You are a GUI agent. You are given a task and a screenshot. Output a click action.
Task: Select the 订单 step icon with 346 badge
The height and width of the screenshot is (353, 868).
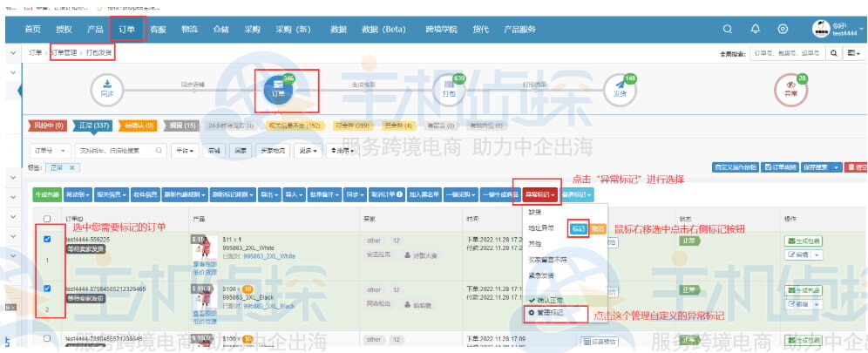tap(279, 90)
